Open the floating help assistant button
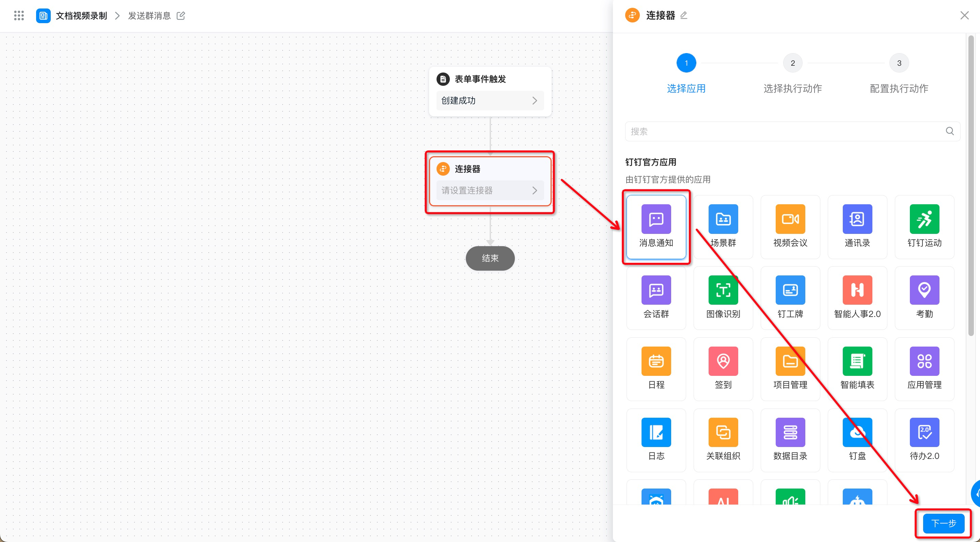Image resolution: width=980 pixels, height=542 pixels. point(976,493)
